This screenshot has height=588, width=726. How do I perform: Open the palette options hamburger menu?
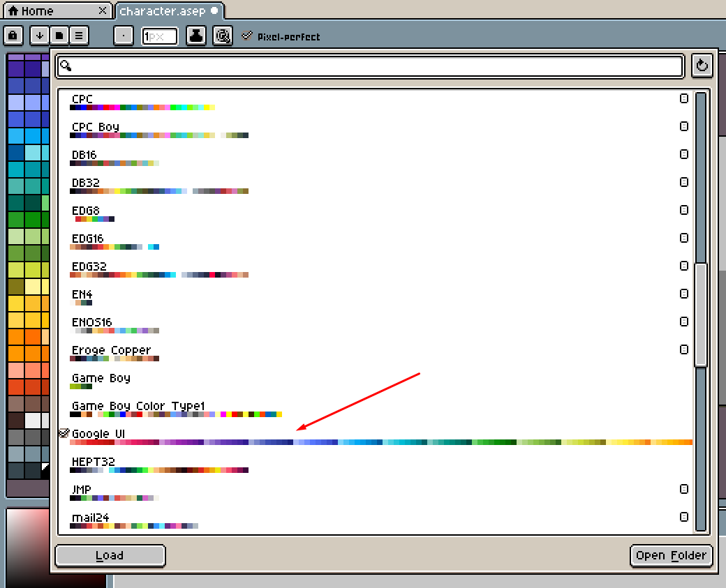tap(79, 36)
